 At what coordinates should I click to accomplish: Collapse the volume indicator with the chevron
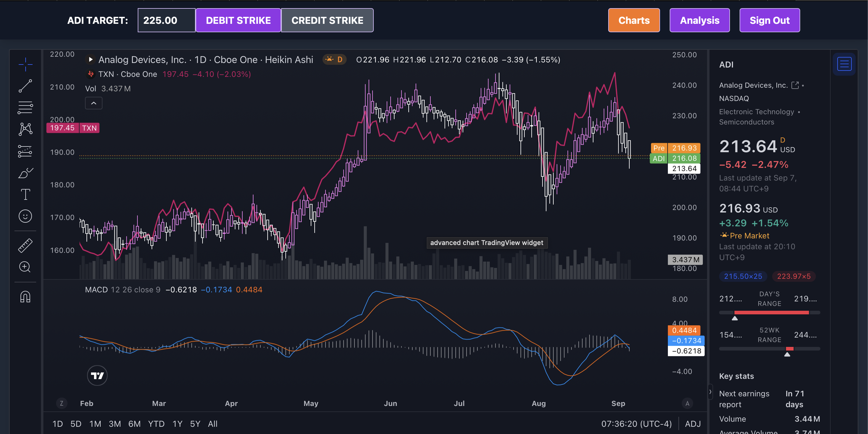[x=94, y=103]
